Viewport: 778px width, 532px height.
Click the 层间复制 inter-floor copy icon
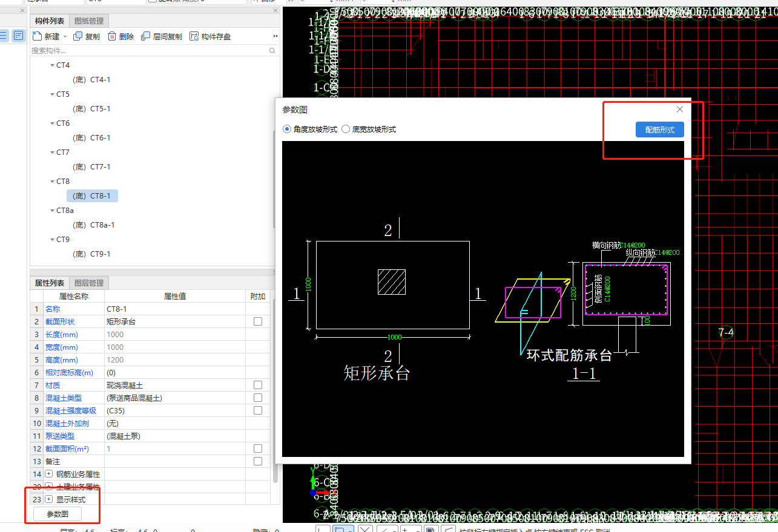[x=145, y=36]
